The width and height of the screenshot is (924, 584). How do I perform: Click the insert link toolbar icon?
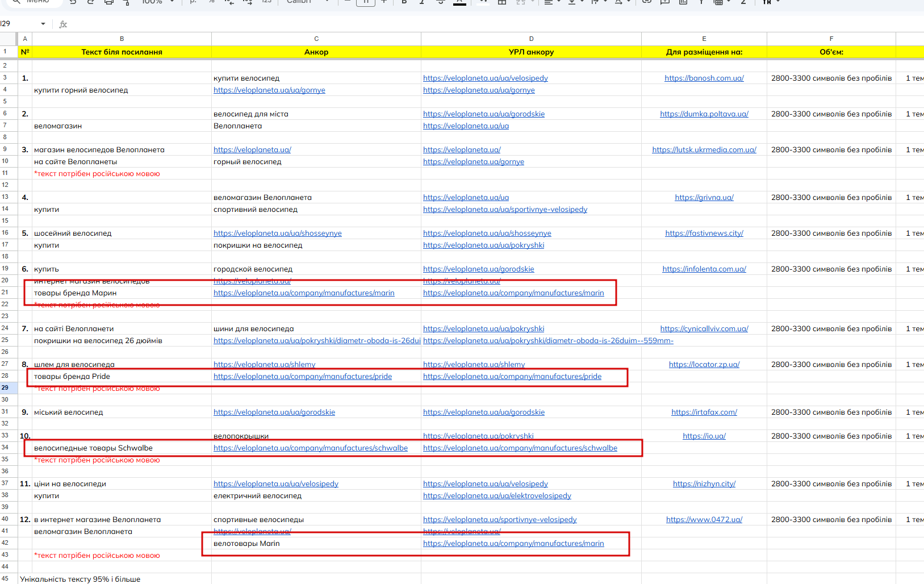[646, 2]
